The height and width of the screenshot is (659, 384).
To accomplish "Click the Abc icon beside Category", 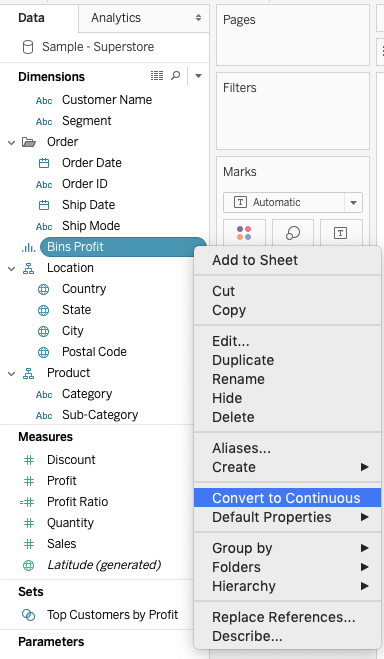I will (x=44, y=395).
